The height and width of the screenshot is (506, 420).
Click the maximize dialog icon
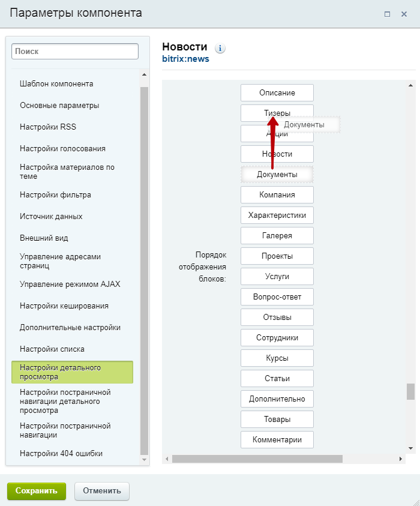point(387,14)
